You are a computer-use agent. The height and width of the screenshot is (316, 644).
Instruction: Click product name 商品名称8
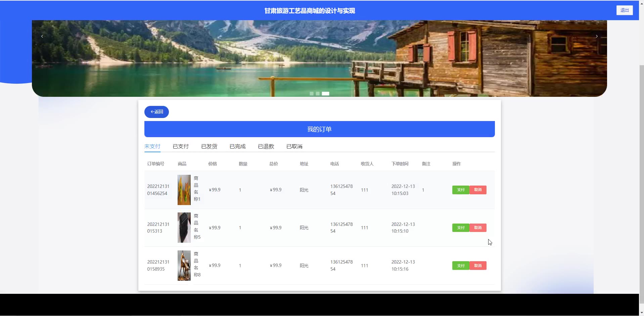pyautogui.click(x=197, y=264)
